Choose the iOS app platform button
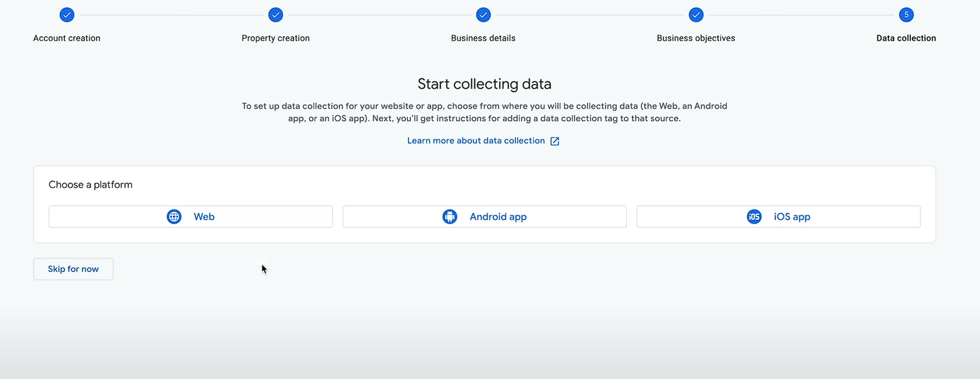 [779, 217]
